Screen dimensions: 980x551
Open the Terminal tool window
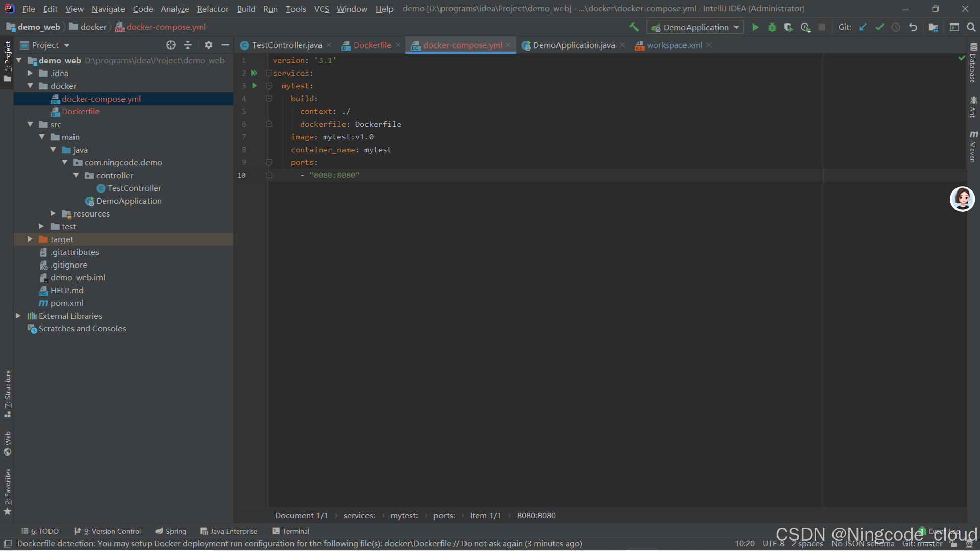[291, 531]
